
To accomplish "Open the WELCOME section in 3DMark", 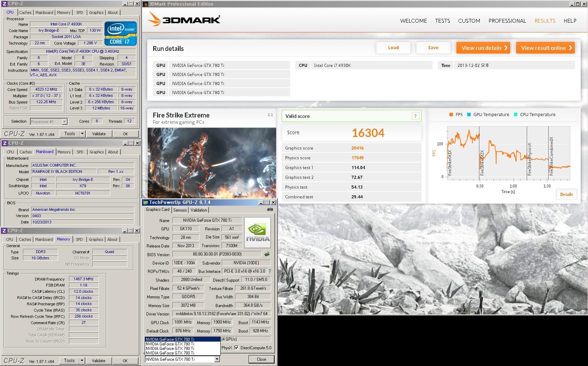I will click(x=413, y=21).
